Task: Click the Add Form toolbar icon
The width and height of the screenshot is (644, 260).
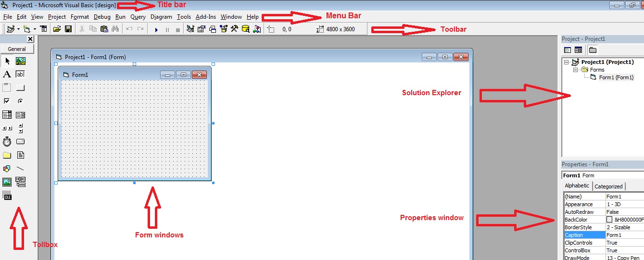Action: point(27,29)
